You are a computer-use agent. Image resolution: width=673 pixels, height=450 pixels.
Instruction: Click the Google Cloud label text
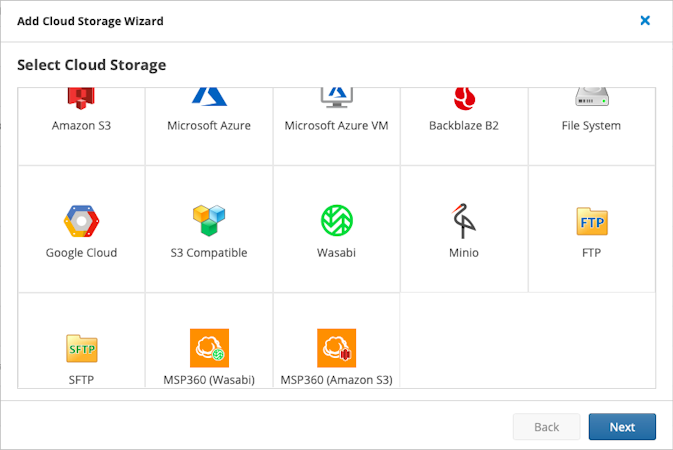[x=81, y=253]
